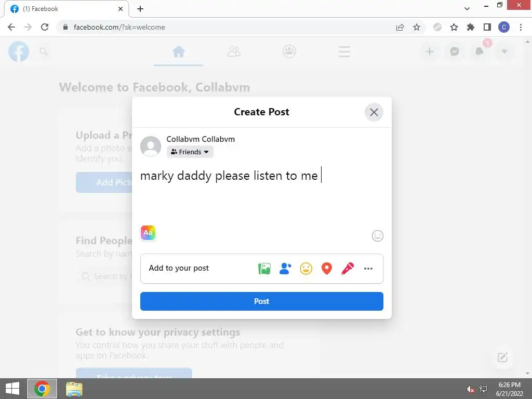Viewport: 532px width, 399px height.
Task: Open the Windows Start menu
Action: [12, 389]
